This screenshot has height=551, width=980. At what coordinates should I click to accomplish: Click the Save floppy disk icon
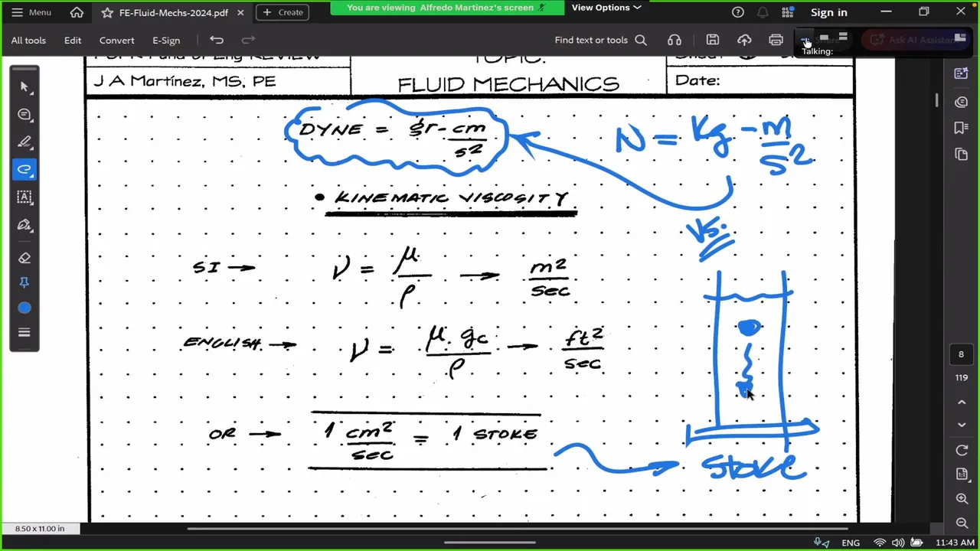[713, 40]
